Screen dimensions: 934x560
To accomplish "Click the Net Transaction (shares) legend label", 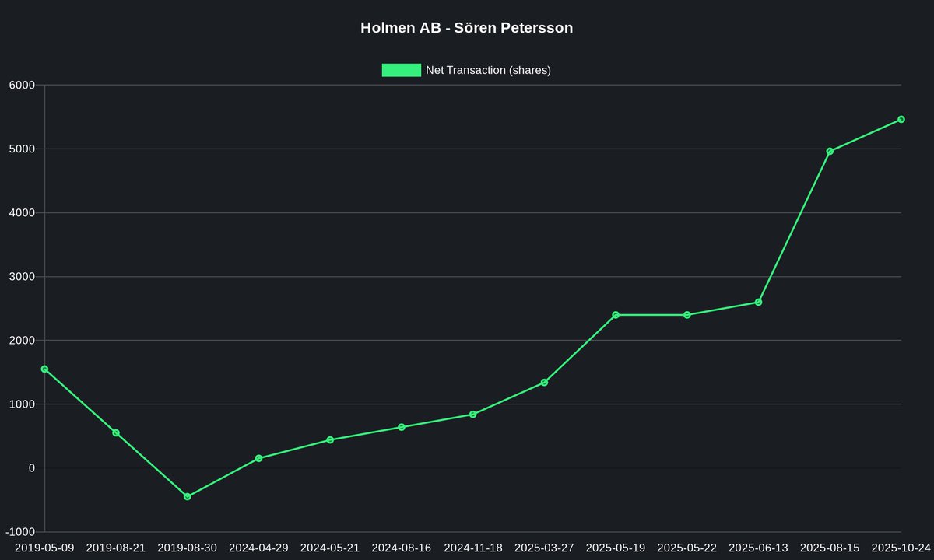I will tap(488, 70).
